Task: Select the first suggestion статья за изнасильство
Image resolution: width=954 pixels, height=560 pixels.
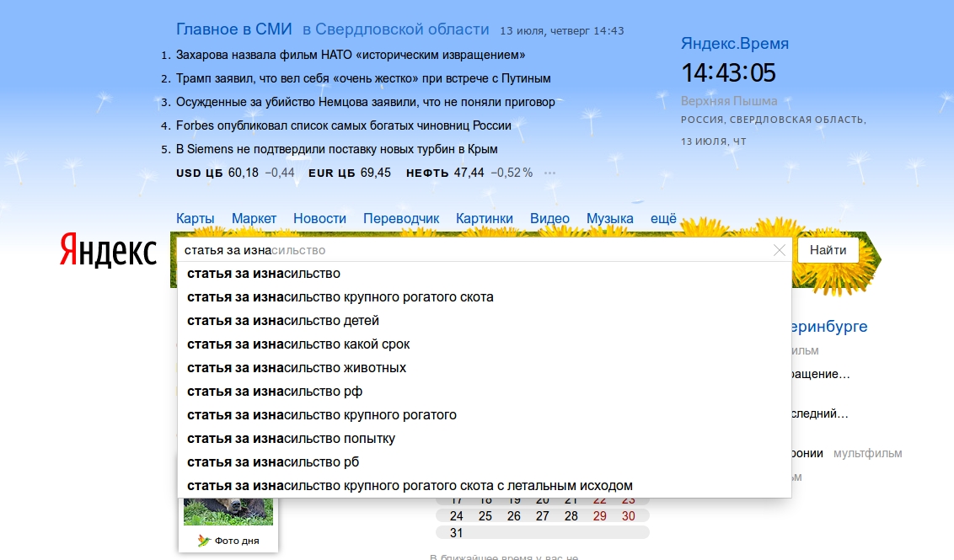Action: point(485,274)
